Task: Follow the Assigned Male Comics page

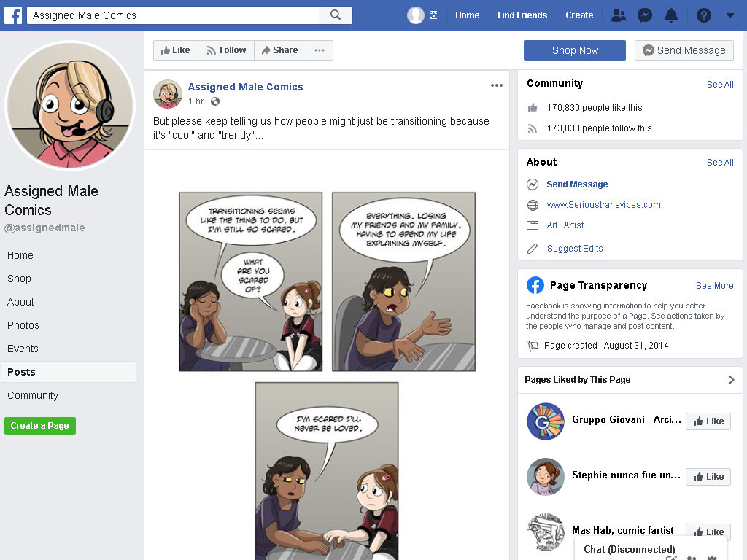Action: (x=226, y=50)
